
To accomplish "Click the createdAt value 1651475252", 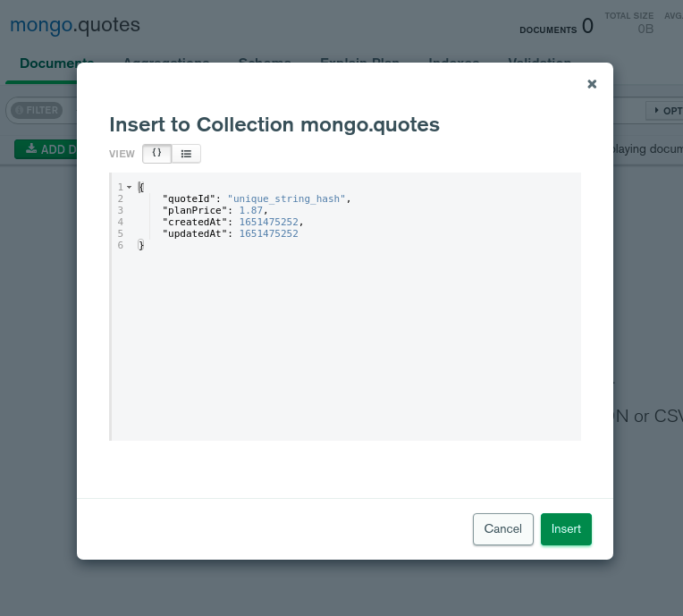I will (x=269, y=223).
